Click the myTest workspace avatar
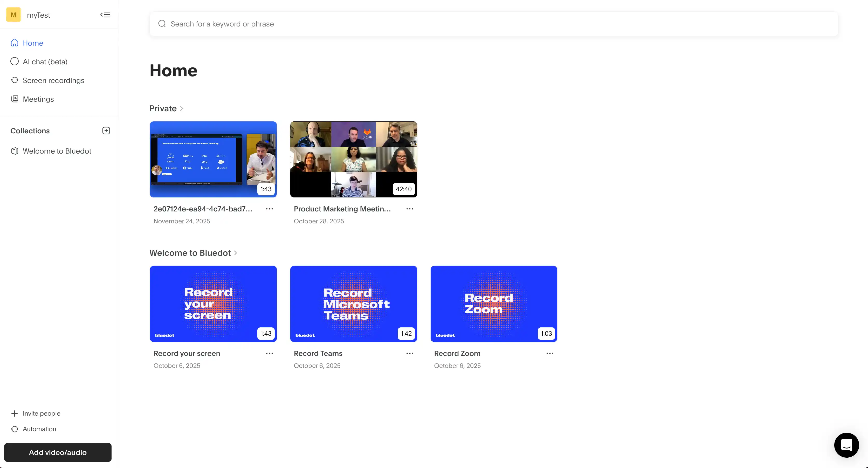The image size is (868, 468). [x=13, y=15]
